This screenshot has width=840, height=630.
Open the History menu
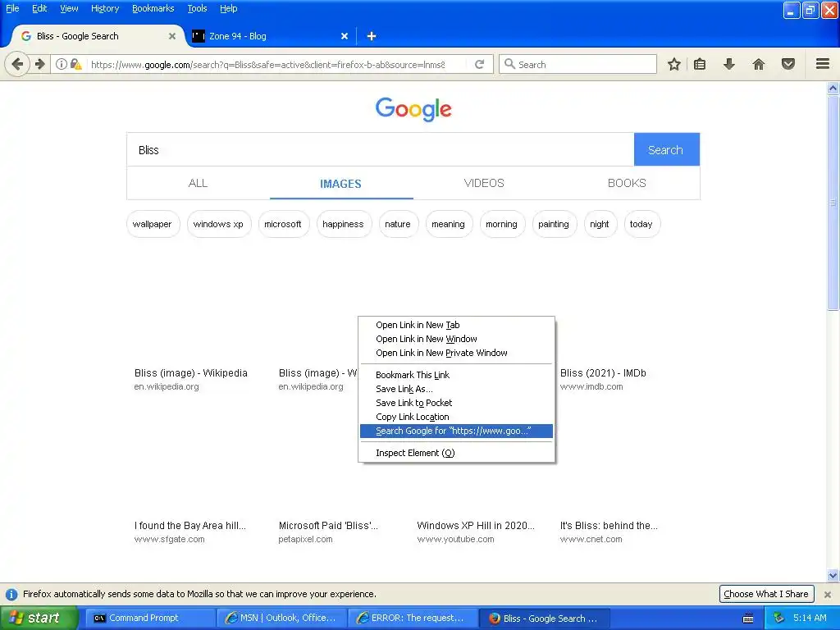coord(105,8)
